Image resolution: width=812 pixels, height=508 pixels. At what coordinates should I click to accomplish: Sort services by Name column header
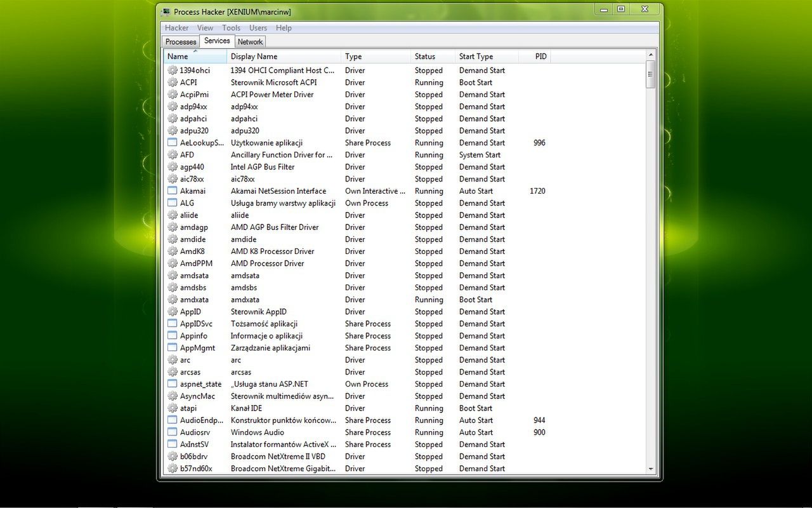click(195, 57)
